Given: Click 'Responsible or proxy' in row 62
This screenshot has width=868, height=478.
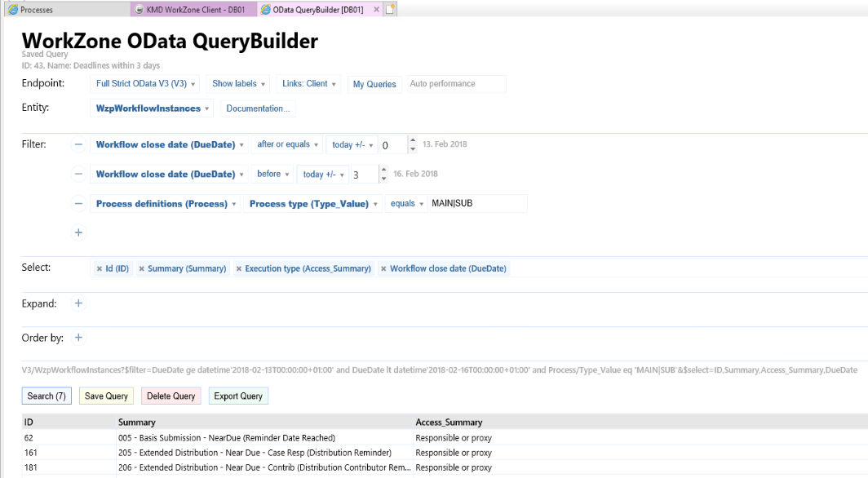Looking at the screenshot, I should [454, 437].
